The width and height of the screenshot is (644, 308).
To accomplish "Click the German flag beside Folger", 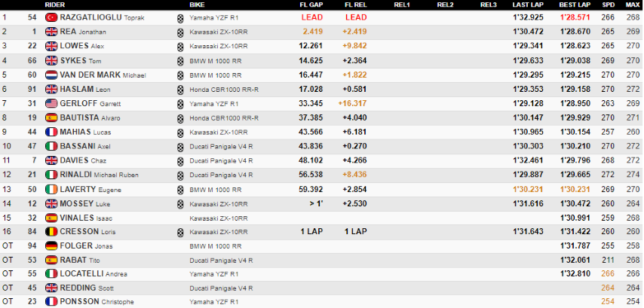I will coord(51,245).
